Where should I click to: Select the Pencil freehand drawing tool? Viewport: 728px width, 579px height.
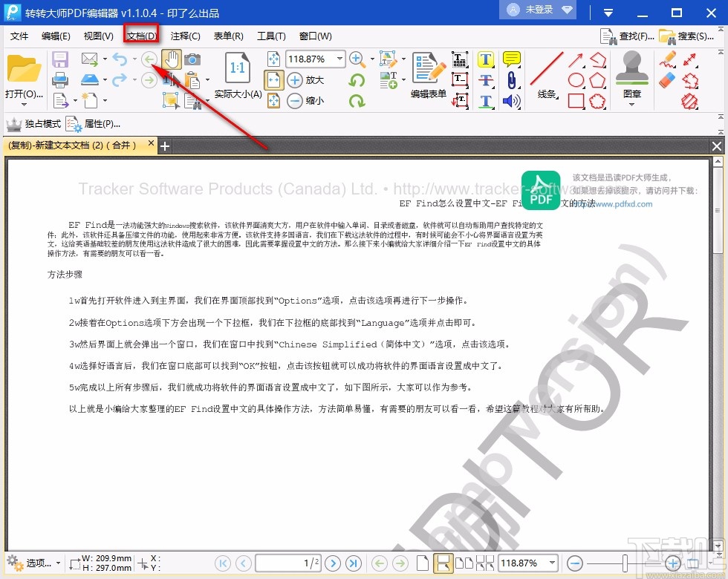coord(667,59)
